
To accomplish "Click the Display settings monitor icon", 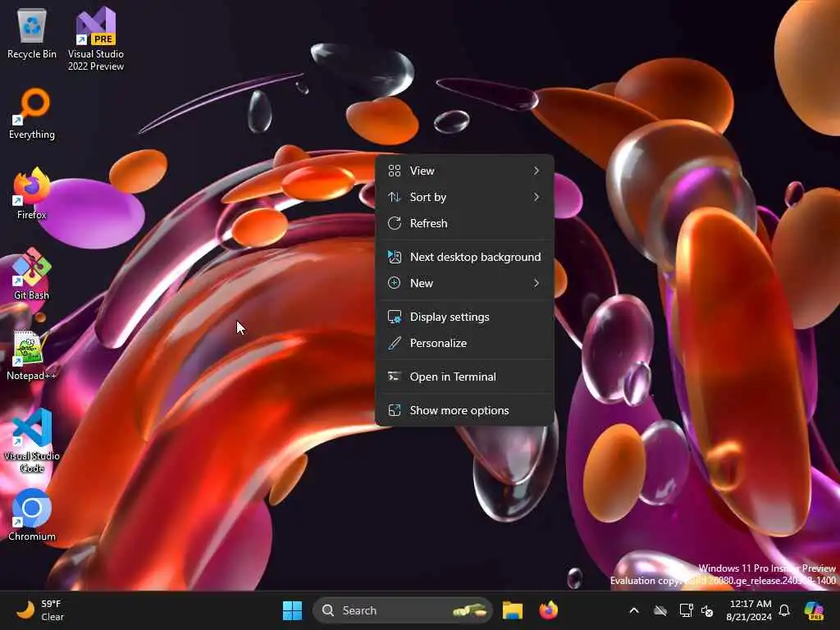I will click(x=395, y=317).
